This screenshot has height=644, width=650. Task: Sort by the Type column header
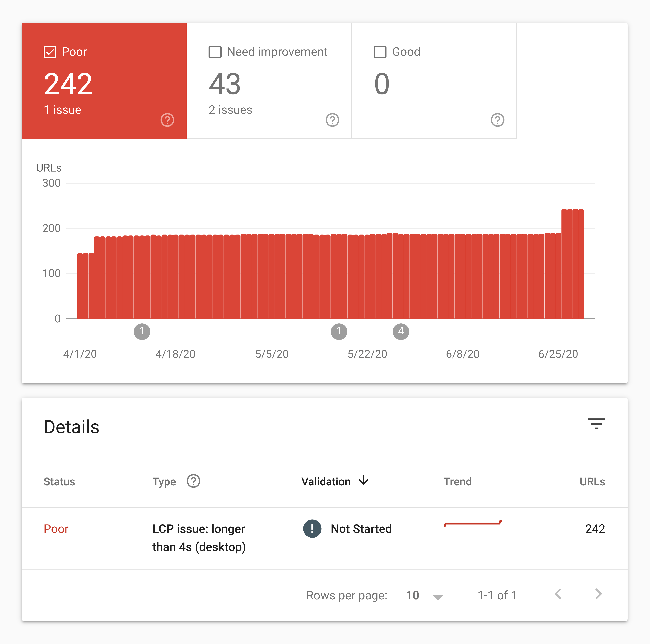tap(164, 482)
